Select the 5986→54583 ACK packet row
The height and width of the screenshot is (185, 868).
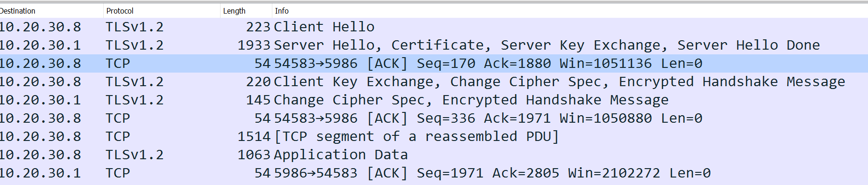(434, 173)
